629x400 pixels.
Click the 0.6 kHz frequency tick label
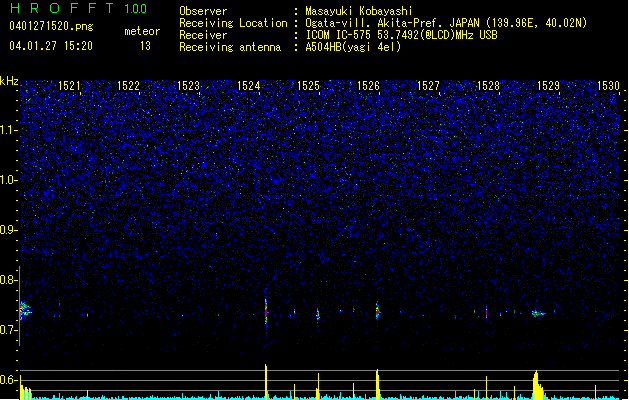pos(8,380)
